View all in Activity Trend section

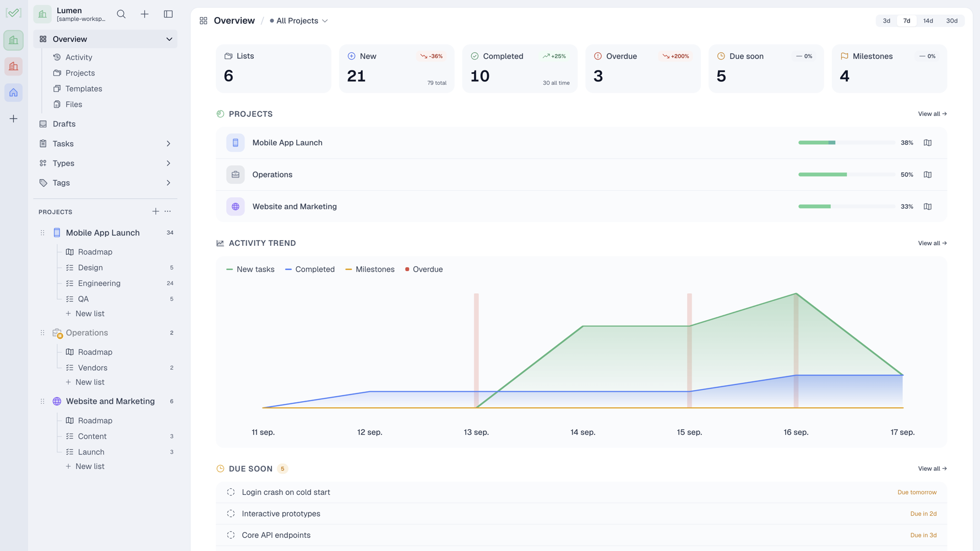point(933,243)
